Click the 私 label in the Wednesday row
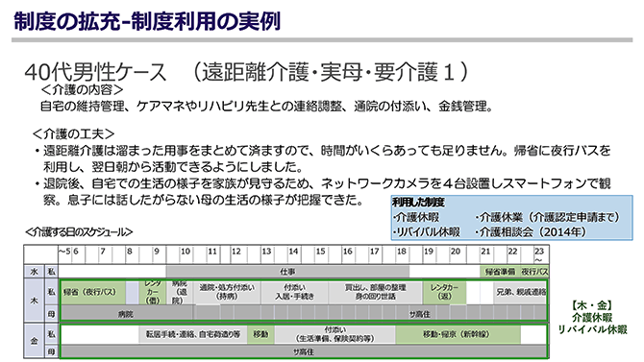Viewport: 644px width, 362px height. tap(51, 272)
